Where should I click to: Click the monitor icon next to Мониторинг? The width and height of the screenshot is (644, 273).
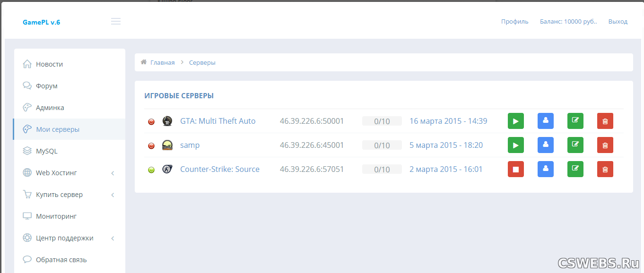pyautogui.click(x=27, y=216)
